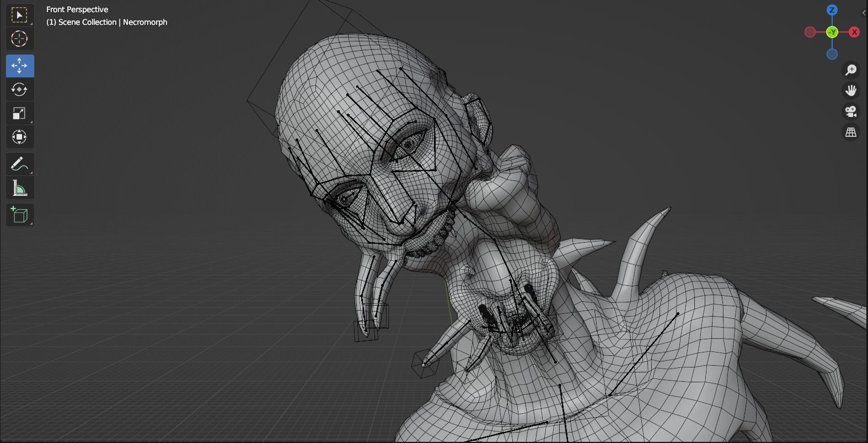Click the blue Z axis on gizmo
This screenshot has width=868, height=443.
(x=832, y=10)
